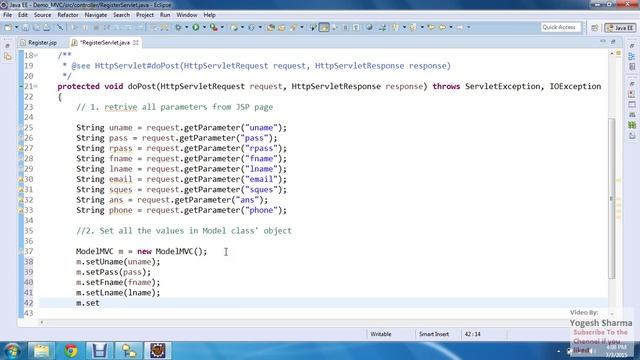Open the Run dropdown arrow
Image resolution: width=640 pixels, height=360 pixels.
[204, 27]
